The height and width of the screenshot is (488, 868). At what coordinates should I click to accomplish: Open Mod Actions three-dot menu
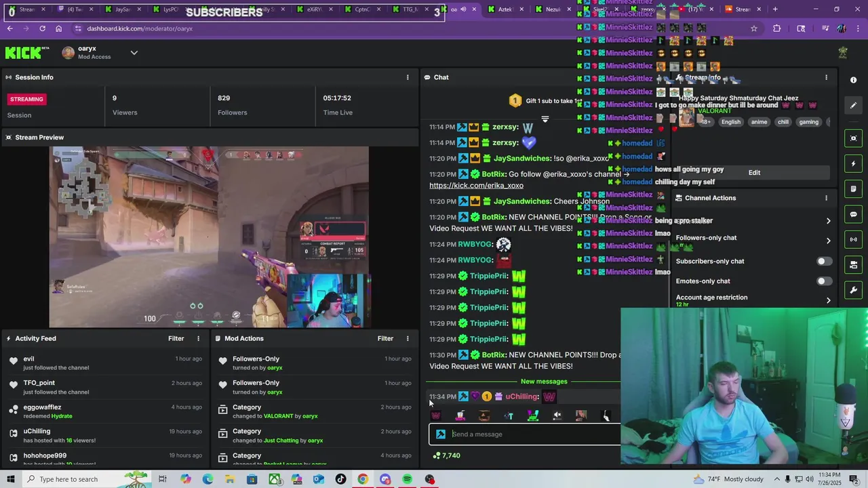coord(408,338)
